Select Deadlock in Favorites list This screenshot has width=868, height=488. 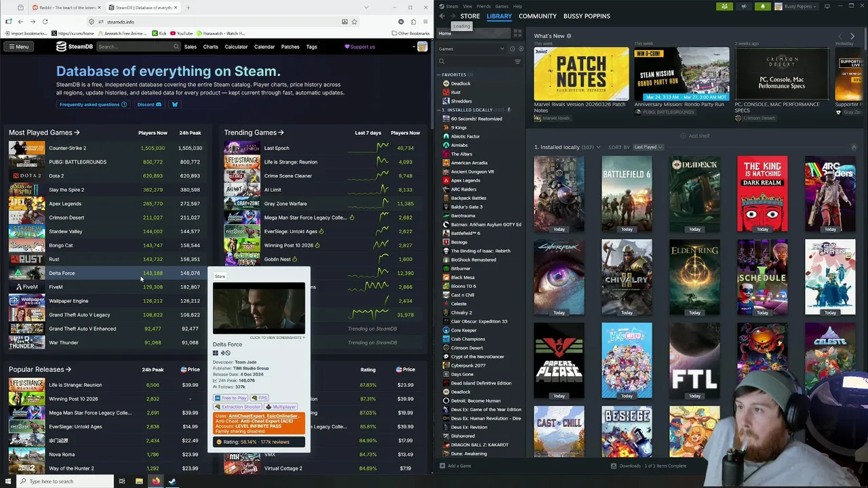point(460,83)
